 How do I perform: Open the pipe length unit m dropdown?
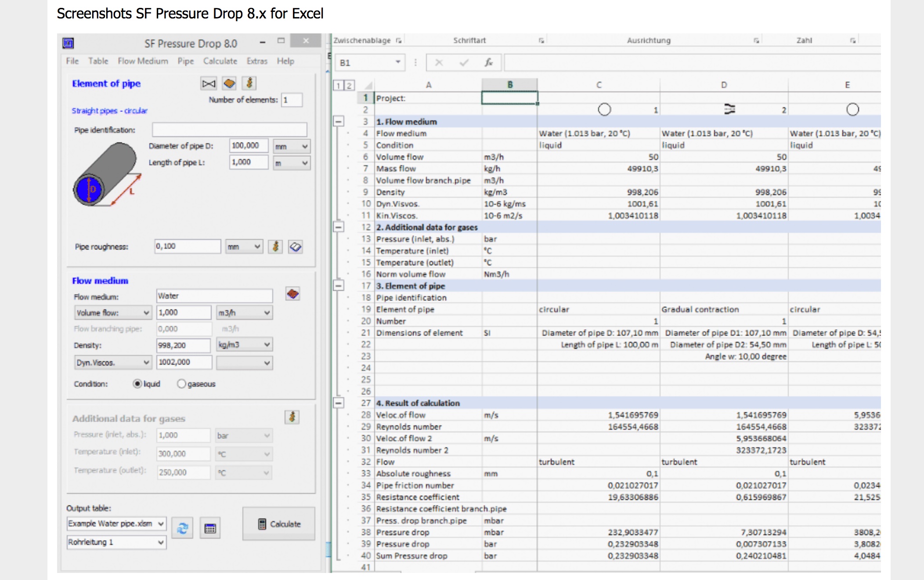pyautogui.click(x=292, y=163)
